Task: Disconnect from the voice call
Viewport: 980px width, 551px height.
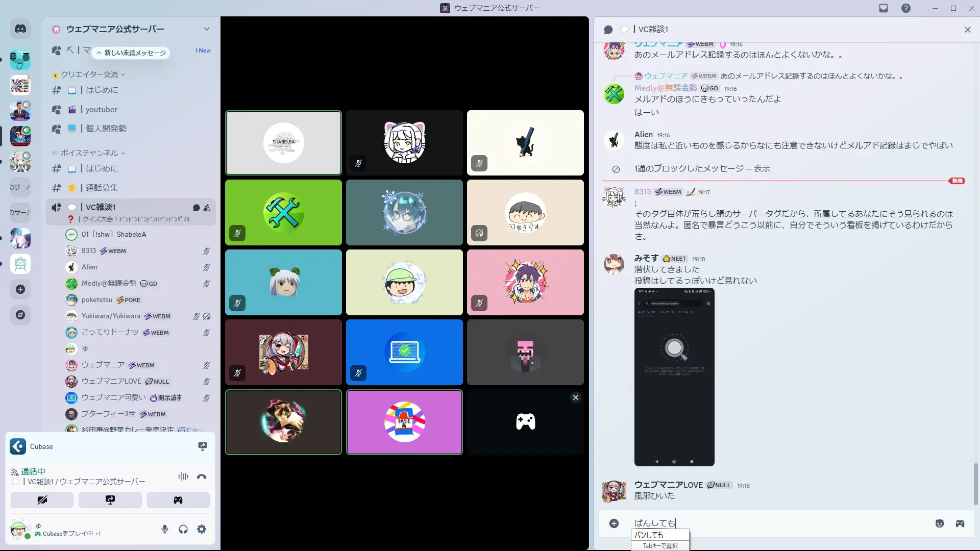Action: (202, 477)
